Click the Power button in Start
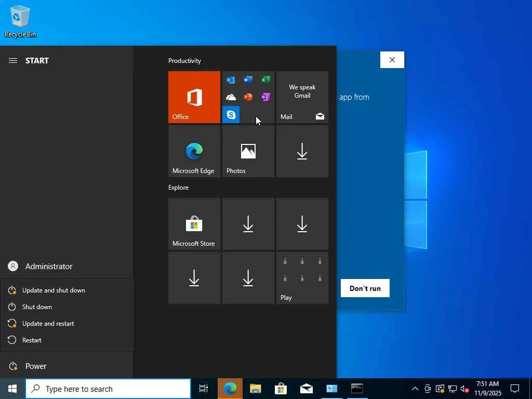The height and width of the screenshot is (399, 532). [x=66, y=366]
